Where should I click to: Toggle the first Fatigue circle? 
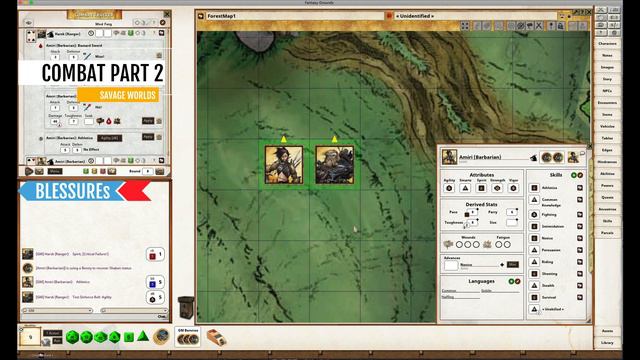[499, 244]
